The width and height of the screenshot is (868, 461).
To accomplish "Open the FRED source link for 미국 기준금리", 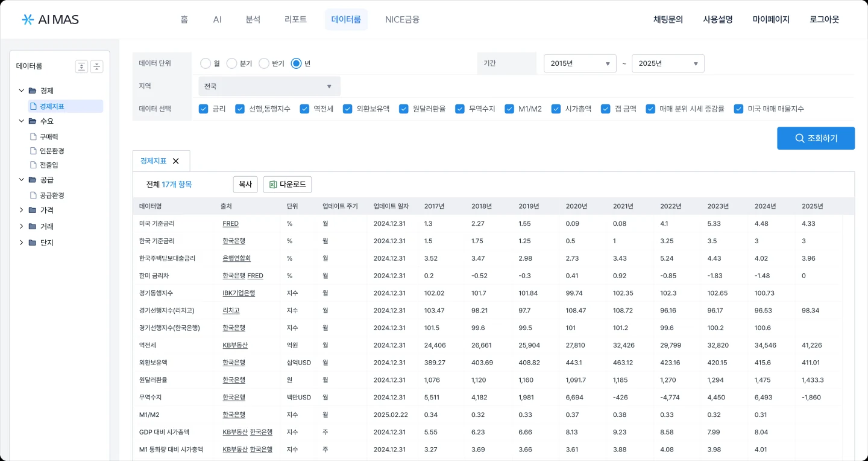I will click(230, 223).
